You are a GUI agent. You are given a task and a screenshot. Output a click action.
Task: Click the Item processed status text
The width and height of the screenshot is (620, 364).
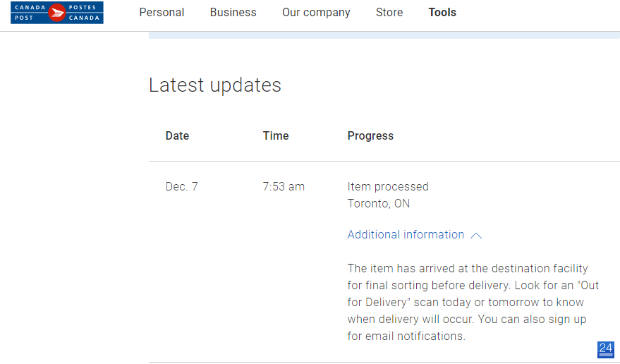(388, 186)
